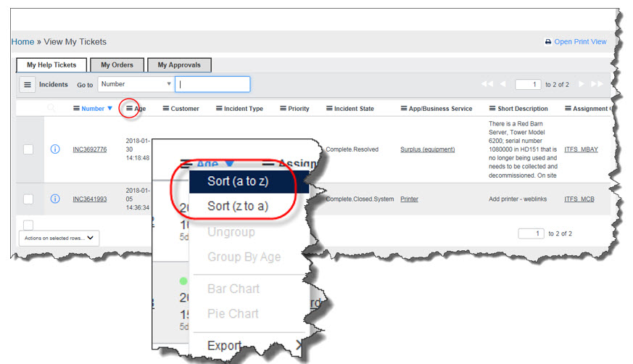Select checkbox for row INC3641993

click(28, 199)
